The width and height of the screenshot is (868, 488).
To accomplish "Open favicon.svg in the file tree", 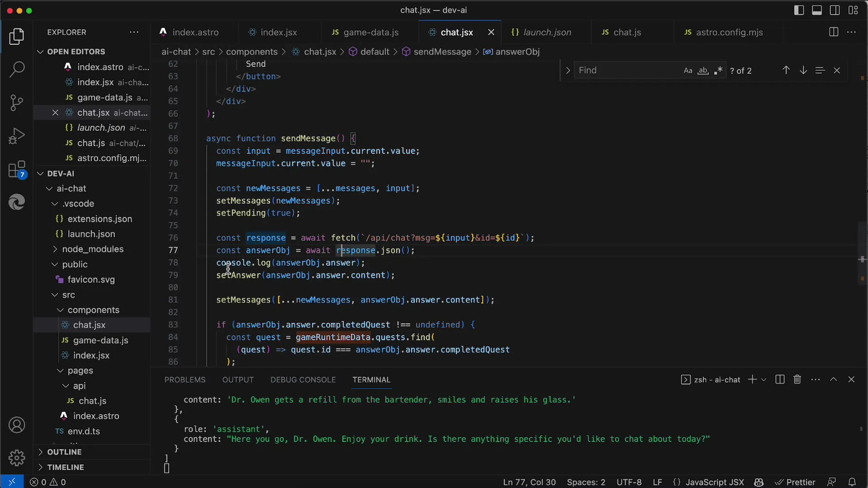I will [x=91, y=280].
